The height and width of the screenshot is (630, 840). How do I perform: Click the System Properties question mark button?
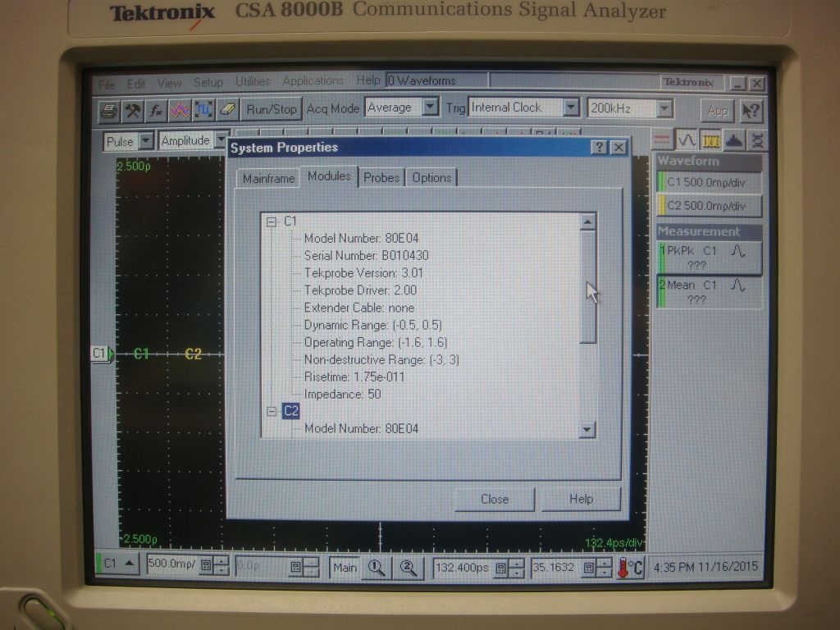coord(599,148)
